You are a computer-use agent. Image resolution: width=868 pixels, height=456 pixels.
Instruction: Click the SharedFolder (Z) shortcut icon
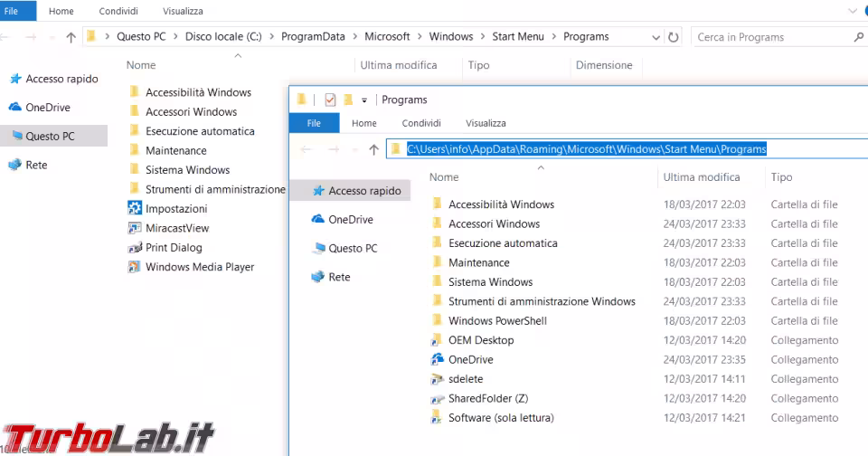[x=438, y=398]
